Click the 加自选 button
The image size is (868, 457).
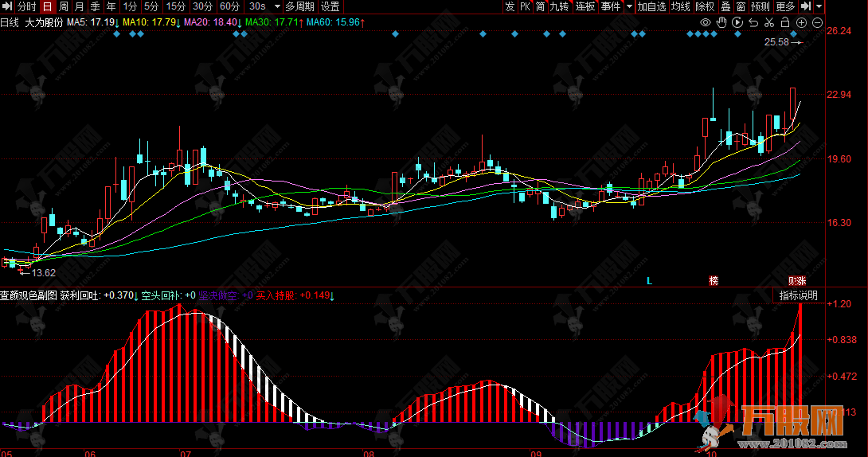click(x=651, y=6)
